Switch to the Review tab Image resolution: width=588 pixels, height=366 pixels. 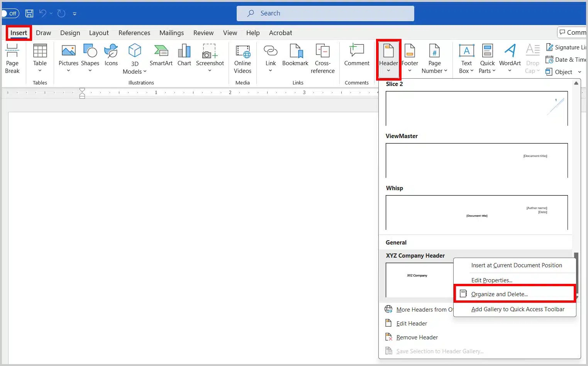click(203, 33)
